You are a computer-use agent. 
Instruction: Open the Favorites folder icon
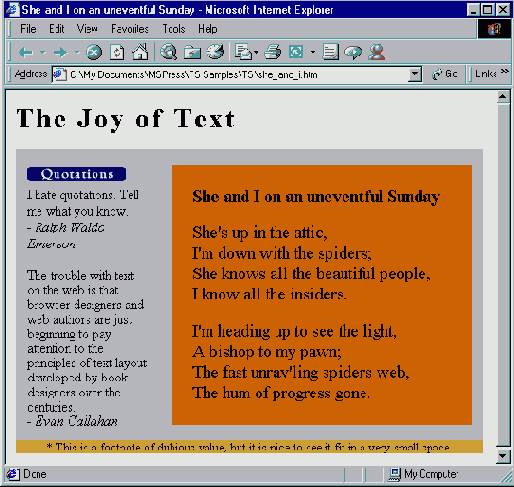(x=192, y=52)
